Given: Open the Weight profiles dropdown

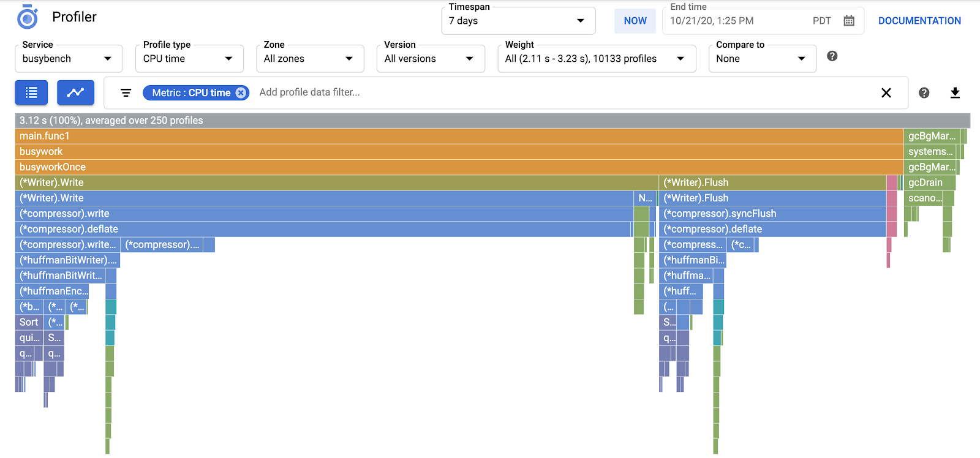Looking at the screenshot, I should click(596, 59).
